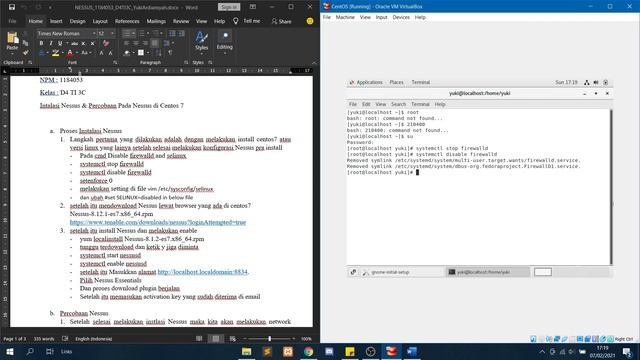640x360 pixels.
Task: Open Change Case Aa dropdown
Action: tap(85, 53)
